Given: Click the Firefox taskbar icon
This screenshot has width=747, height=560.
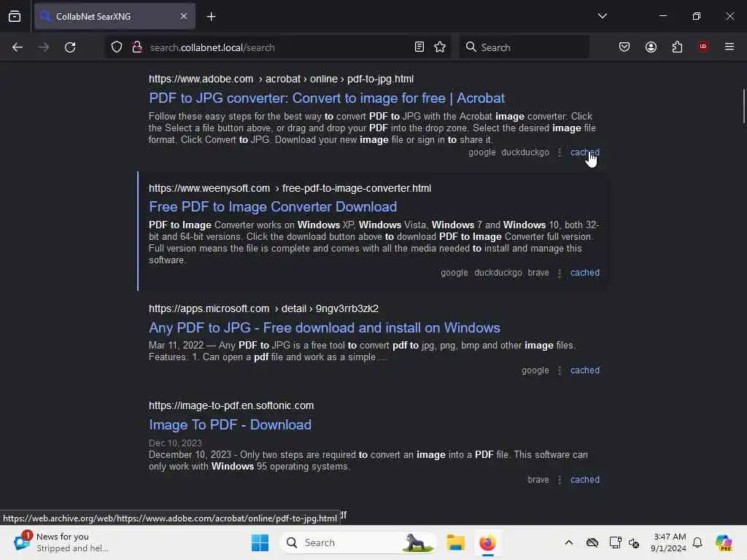Looking at the screenshot, I should [487, 542].
